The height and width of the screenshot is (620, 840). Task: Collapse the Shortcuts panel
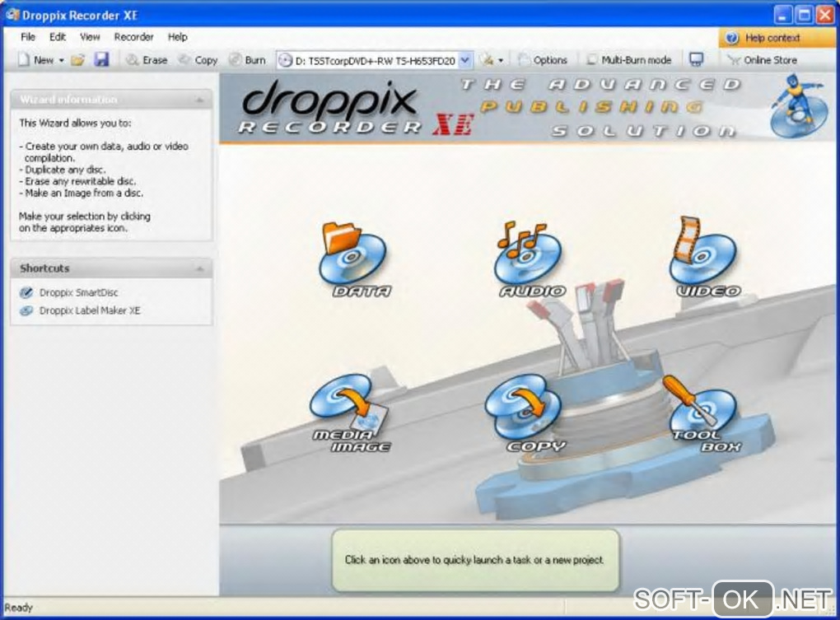(x=199, y=268)
